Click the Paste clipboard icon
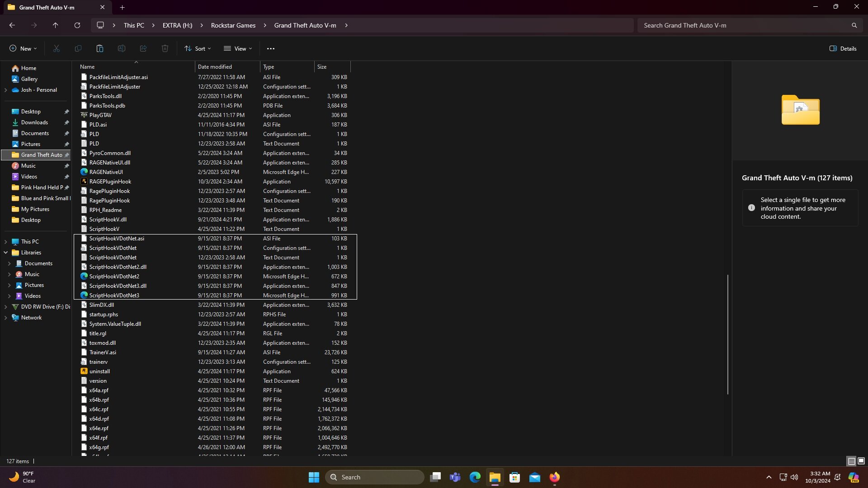Viewport: 868px width, 488px height. (x=100, y=48)
